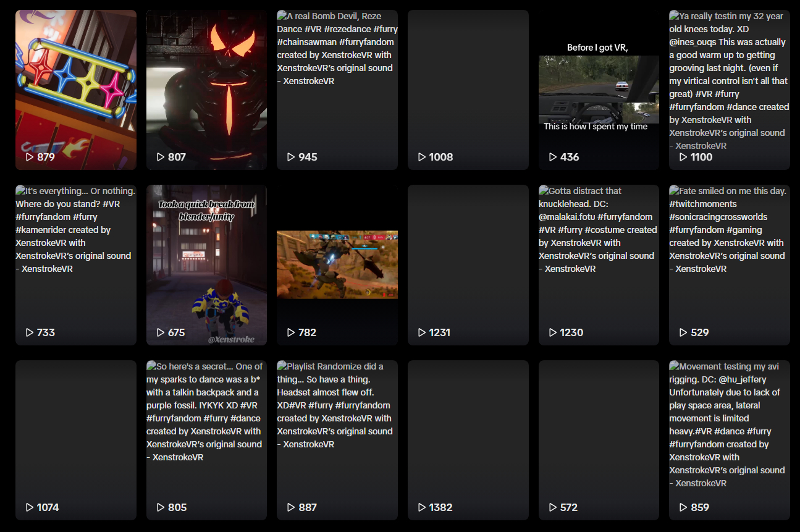Open the 'Playlist Randomize did a thing' video
The width and height of the screenshot is (800, 532).
337,440
